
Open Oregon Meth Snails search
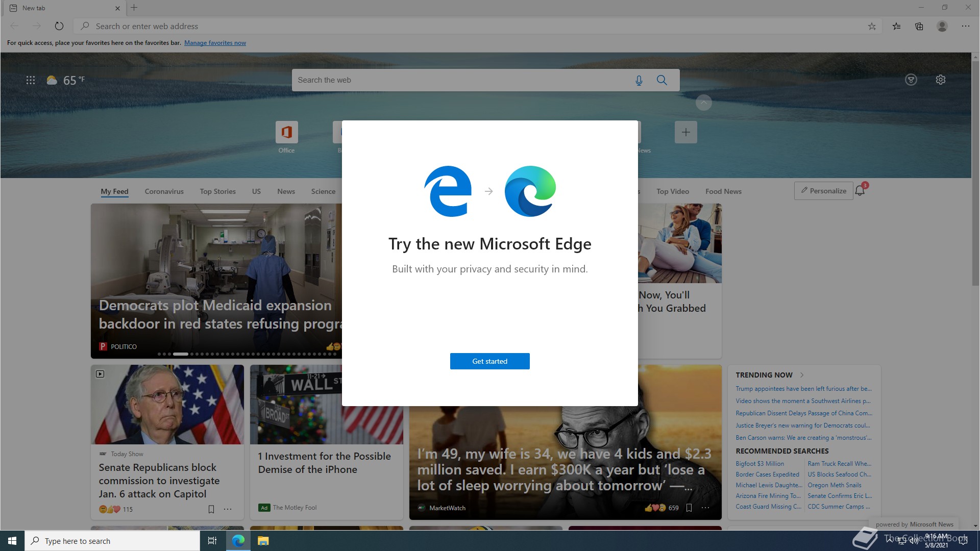834,485
